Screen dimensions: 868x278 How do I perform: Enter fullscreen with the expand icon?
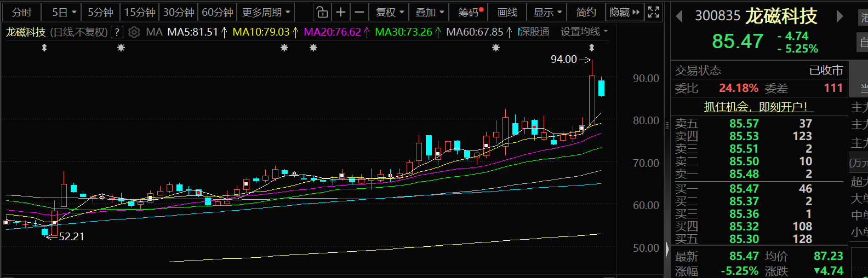[x=653, y=12]
